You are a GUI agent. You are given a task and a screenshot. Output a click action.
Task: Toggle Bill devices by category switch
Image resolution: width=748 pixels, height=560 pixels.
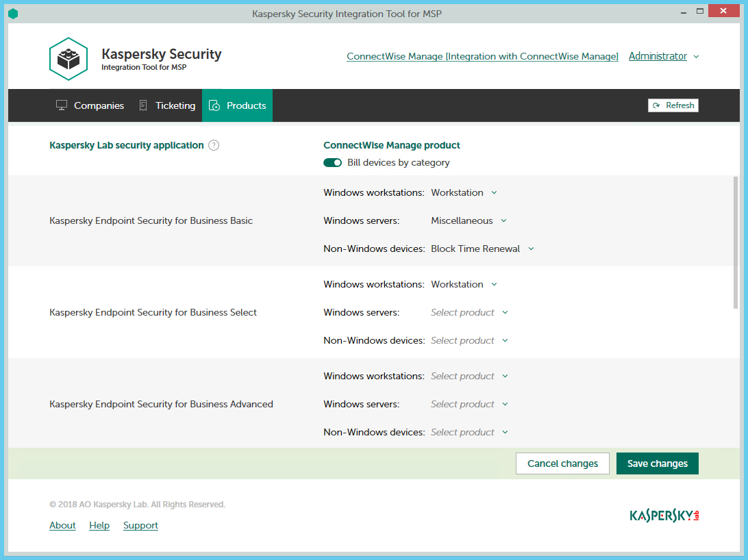click(333, 163)
